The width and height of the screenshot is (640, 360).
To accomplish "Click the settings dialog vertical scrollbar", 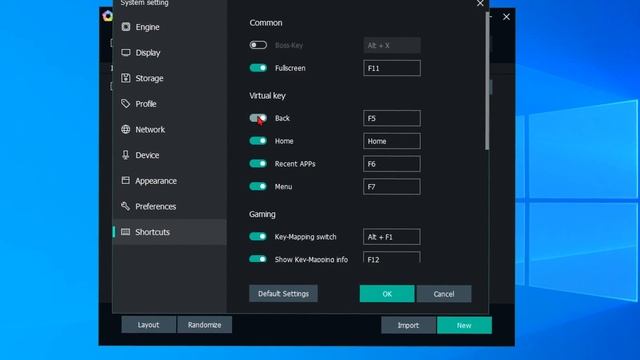I will [487, 82].
